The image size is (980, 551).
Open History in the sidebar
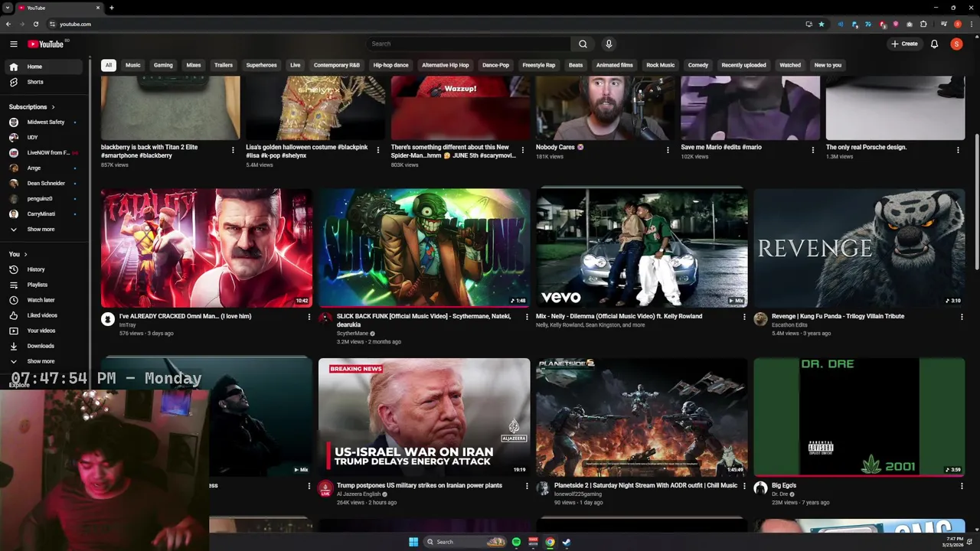pos(44,269)
